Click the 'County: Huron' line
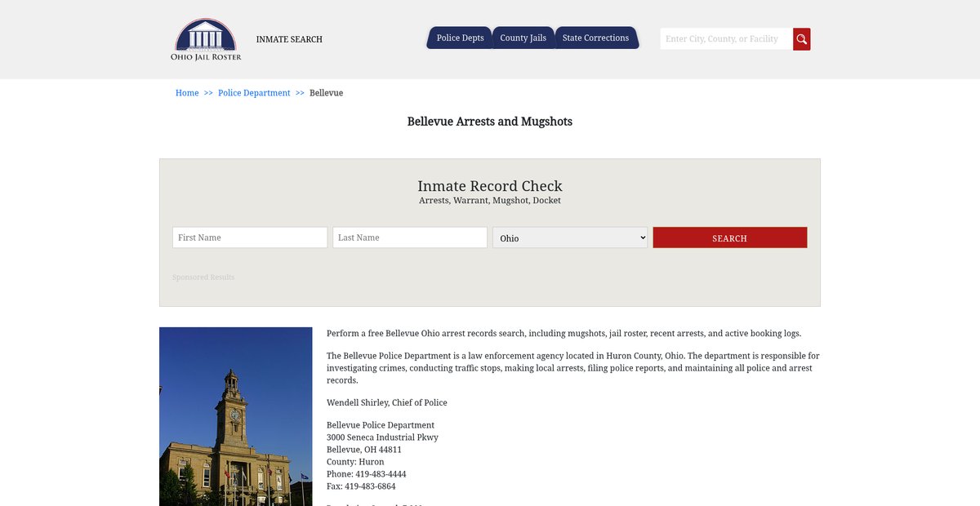This screenshot has width=980, height=506. (x=355, y=462)
